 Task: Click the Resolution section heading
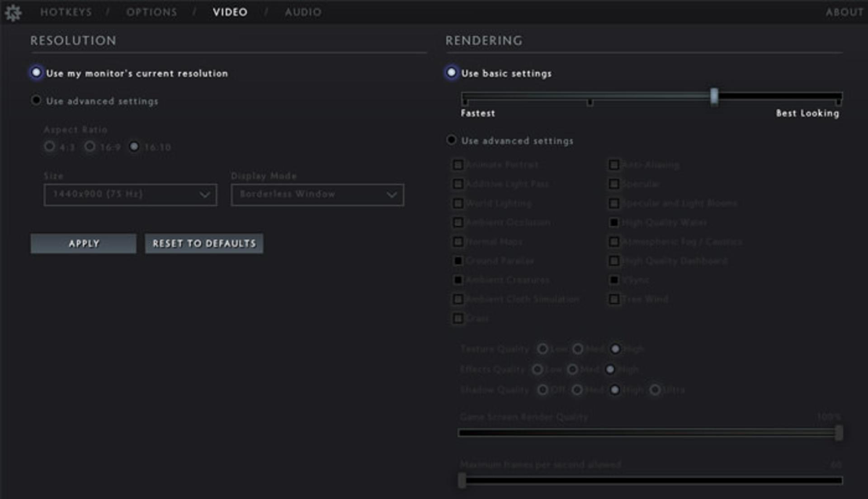[73, 41]
